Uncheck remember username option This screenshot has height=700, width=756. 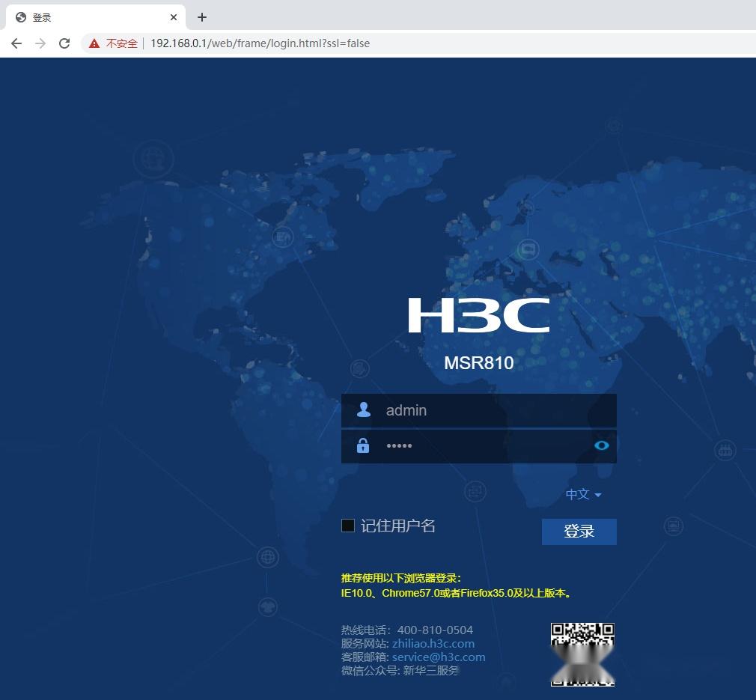point(347,525)
